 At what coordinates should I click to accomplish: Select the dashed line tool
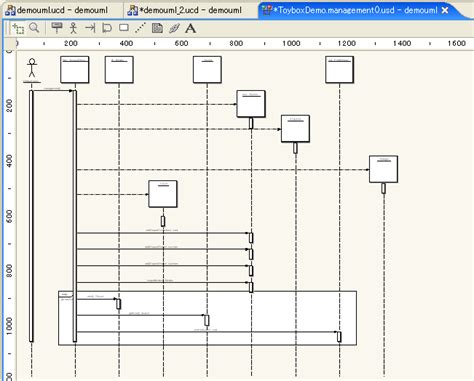(140, 28)
